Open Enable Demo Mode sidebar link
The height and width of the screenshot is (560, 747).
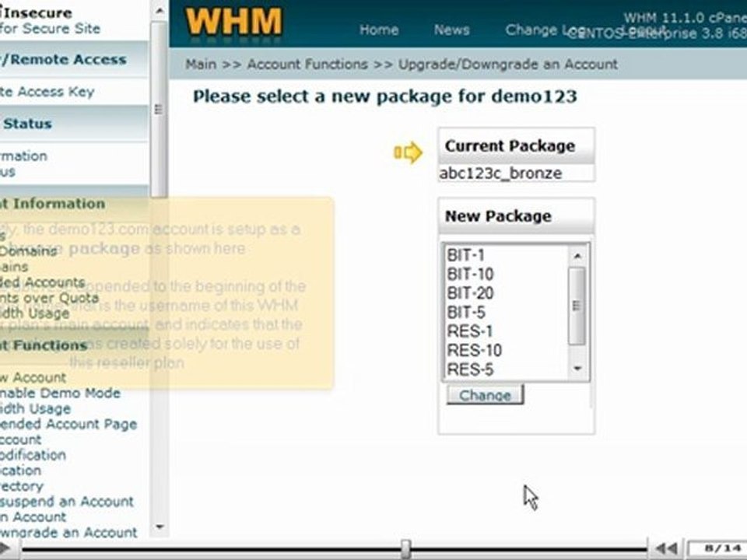click(60, 393)
